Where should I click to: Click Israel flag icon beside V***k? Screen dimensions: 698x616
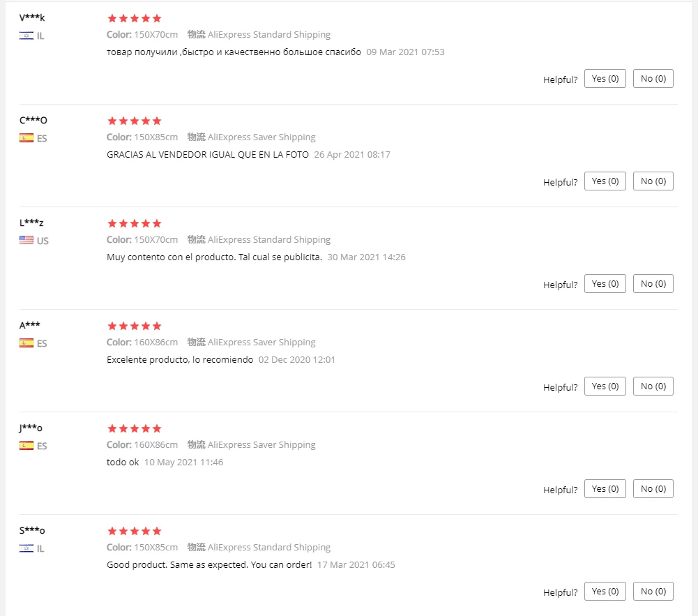click(26, 36)
